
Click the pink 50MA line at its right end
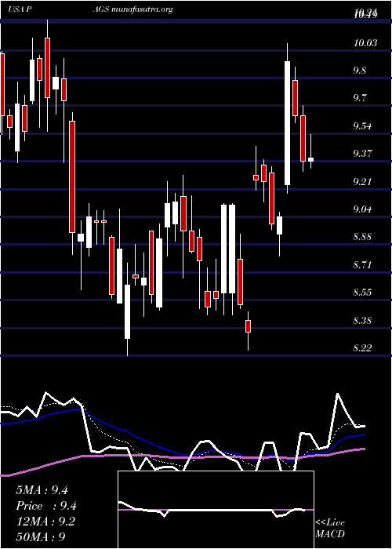[x=363, y=449]
